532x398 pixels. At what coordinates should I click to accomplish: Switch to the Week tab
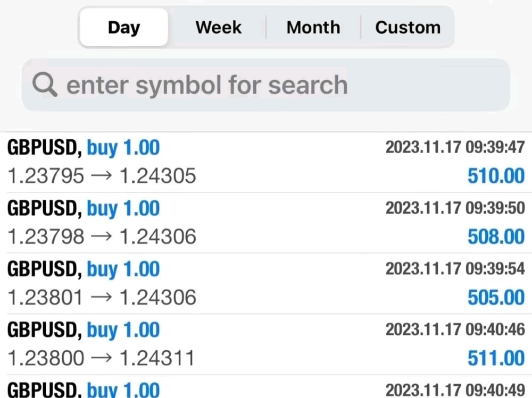pos(219,28)
